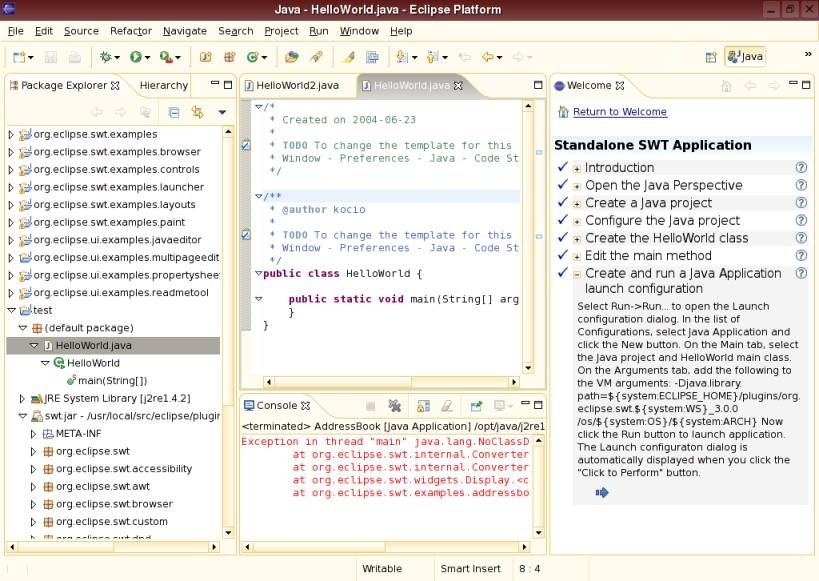Expand the Introduction cheat sheet step

click(x=577, y=169)
